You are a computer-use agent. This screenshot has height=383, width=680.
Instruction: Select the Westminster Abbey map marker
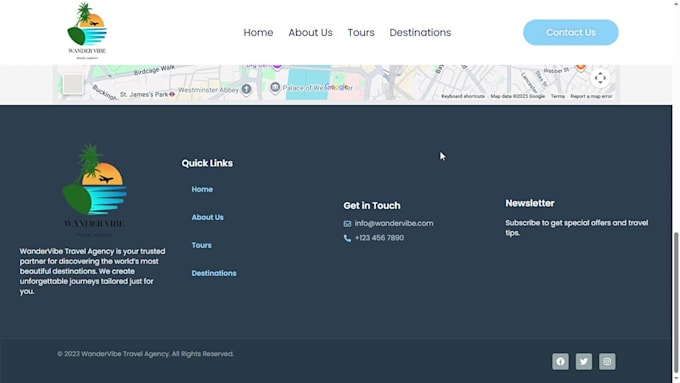coord(246,89)
